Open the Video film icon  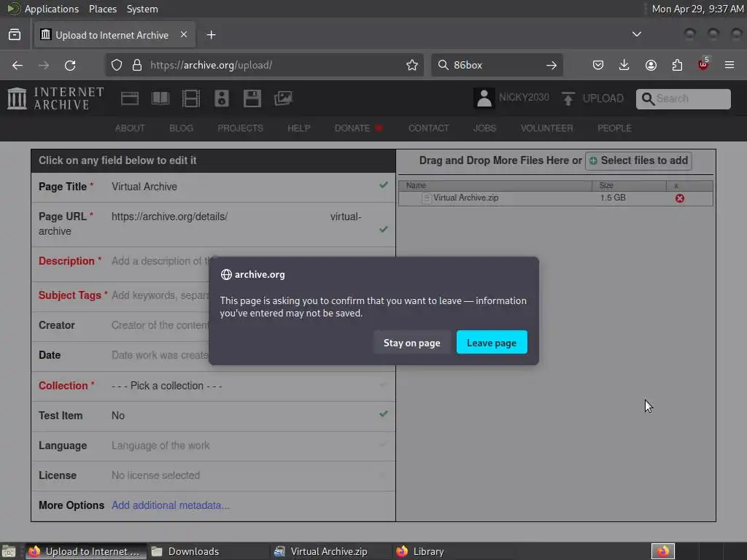191,98
